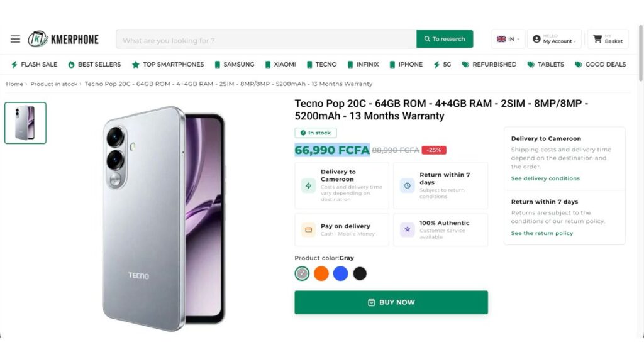Open the SAMSUNG category
The image size is (644, 362).
235,65
